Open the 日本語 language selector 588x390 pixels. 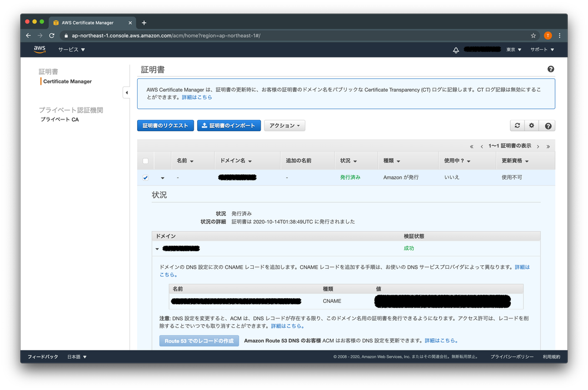click(x=77, y=356)
